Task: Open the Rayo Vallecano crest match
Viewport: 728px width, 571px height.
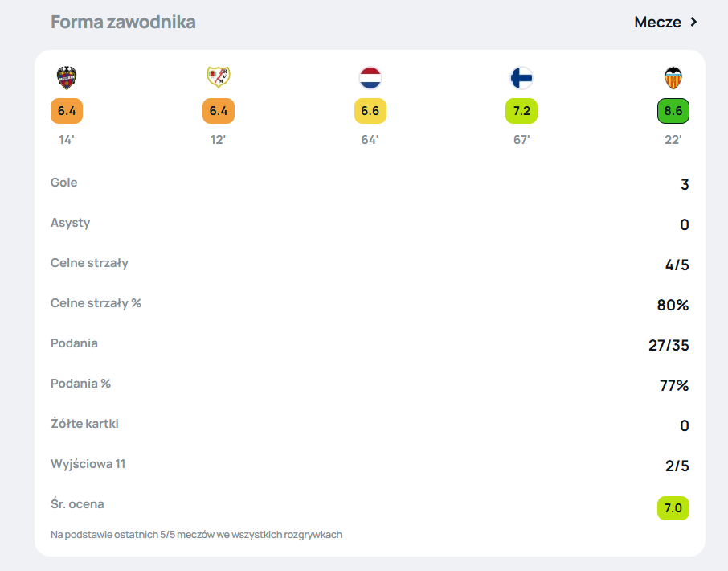Action: (x=219, y=77)
